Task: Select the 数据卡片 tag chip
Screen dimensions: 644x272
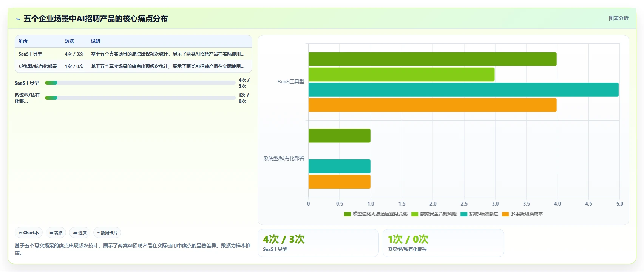Action: click(107, 233)
